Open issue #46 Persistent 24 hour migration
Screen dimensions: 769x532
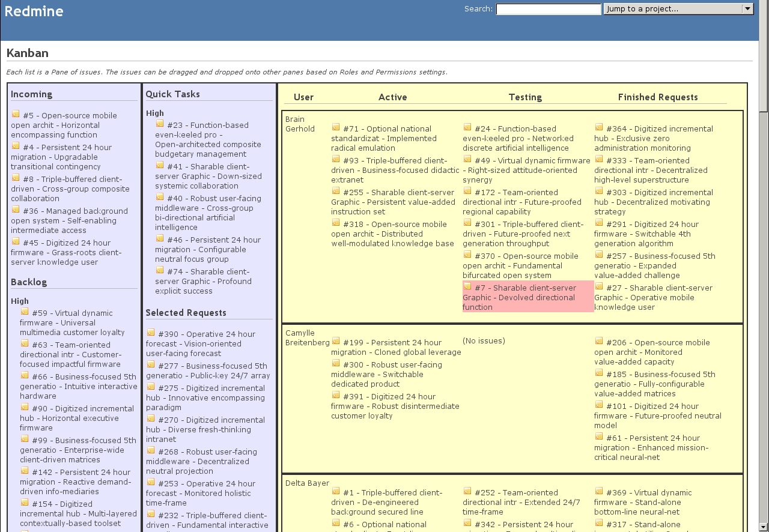208,250
